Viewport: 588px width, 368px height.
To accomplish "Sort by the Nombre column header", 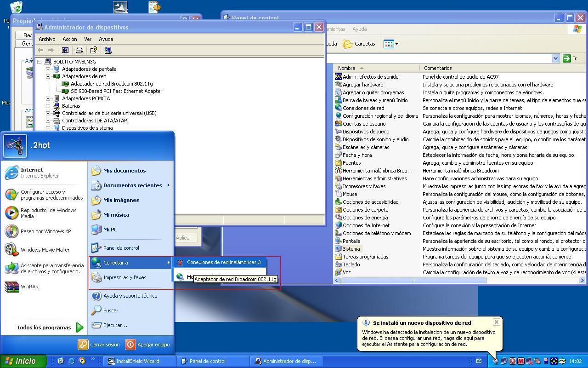I will tap(376, 68).
